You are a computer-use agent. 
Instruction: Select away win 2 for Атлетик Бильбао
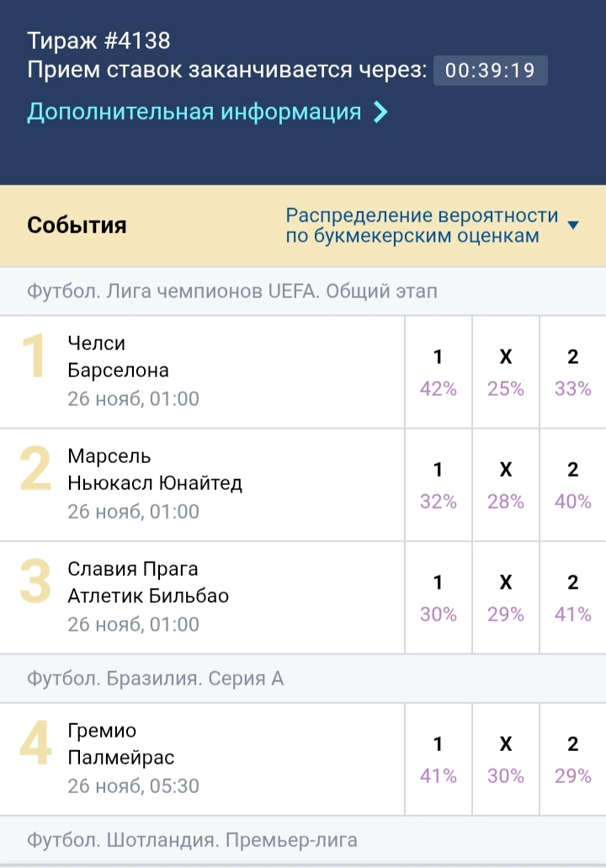coord(573,598)
